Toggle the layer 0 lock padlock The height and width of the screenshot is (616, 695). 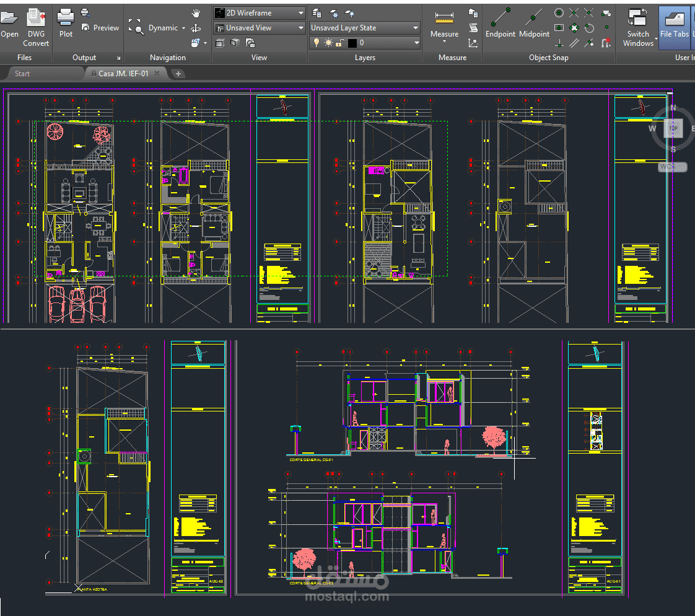tap(340, 43)
